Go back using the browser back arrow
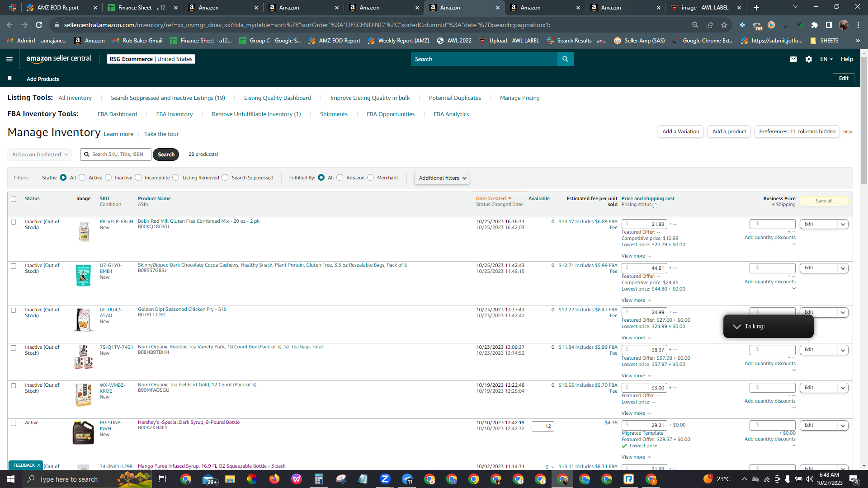The height and width of the screenshot is (488, 868). (x=10, y=25)
